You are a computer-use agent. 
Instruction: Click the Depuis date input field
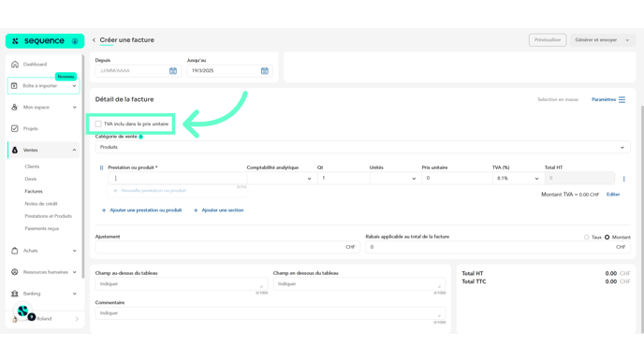(x=138, y=71)
